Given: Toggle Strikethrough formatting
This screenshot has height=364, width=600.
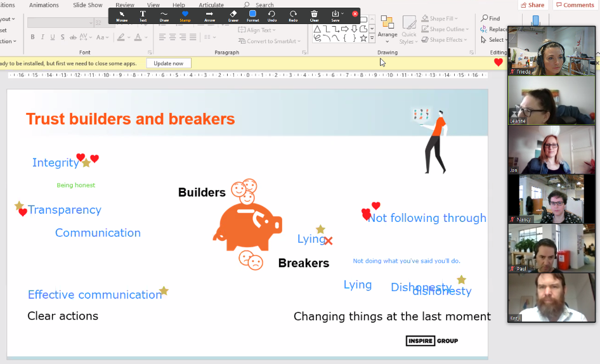Looking at the screenshot, I should click(73, 37).
